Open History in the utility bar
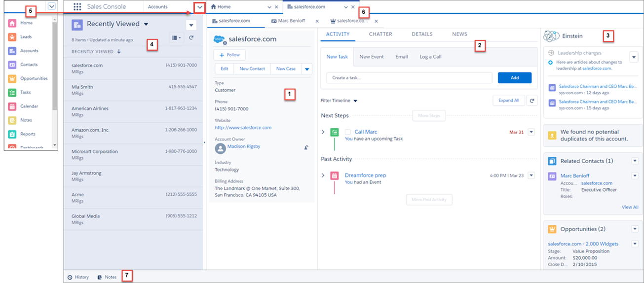This screenshot has width=644, height=283. (78, 277)
